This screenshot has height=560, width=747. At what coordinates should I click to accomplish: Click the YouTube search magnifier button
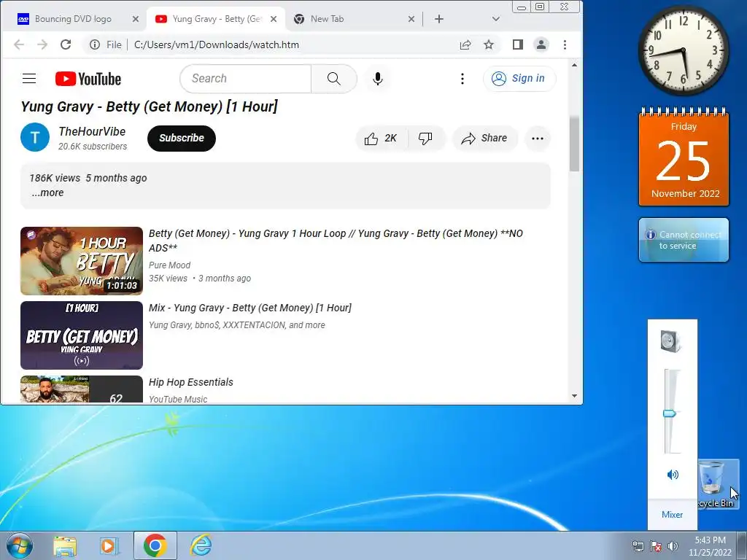[x=334, y=79]
